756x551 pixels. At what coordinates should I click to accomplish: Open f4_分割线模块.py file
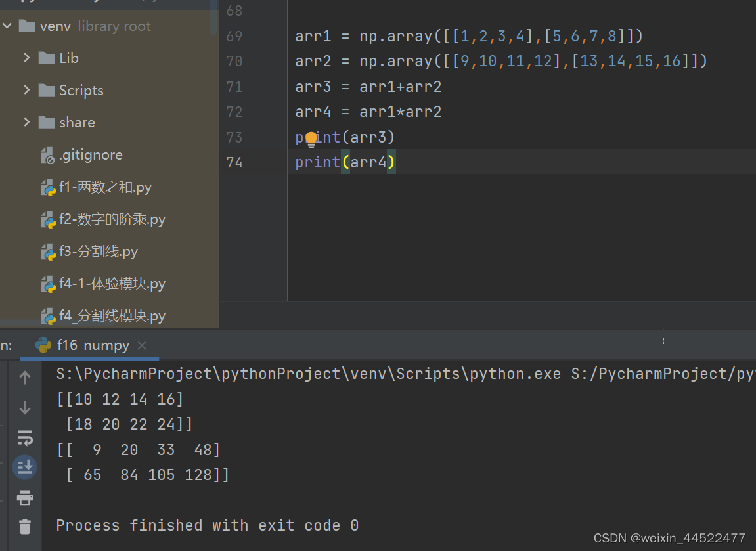112,317
